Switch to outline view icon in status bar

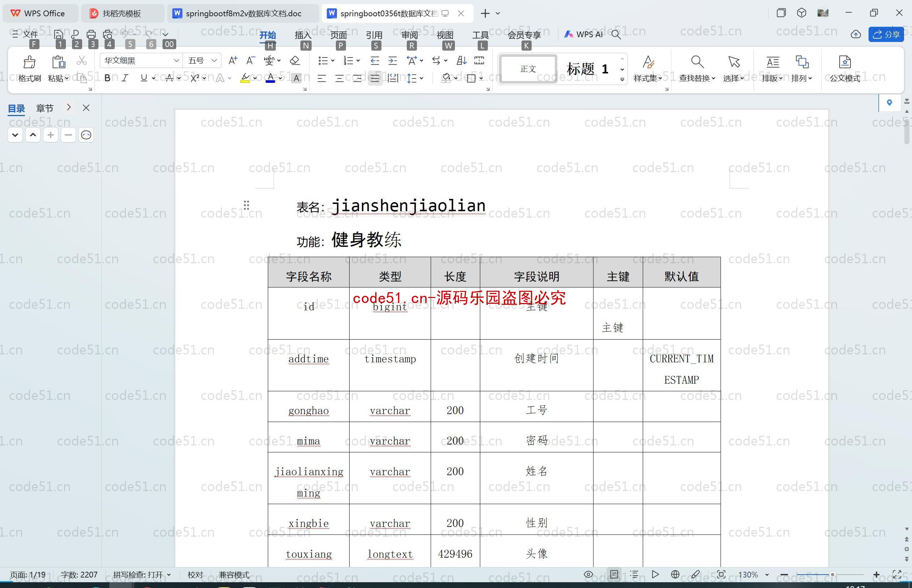point(634,574)
